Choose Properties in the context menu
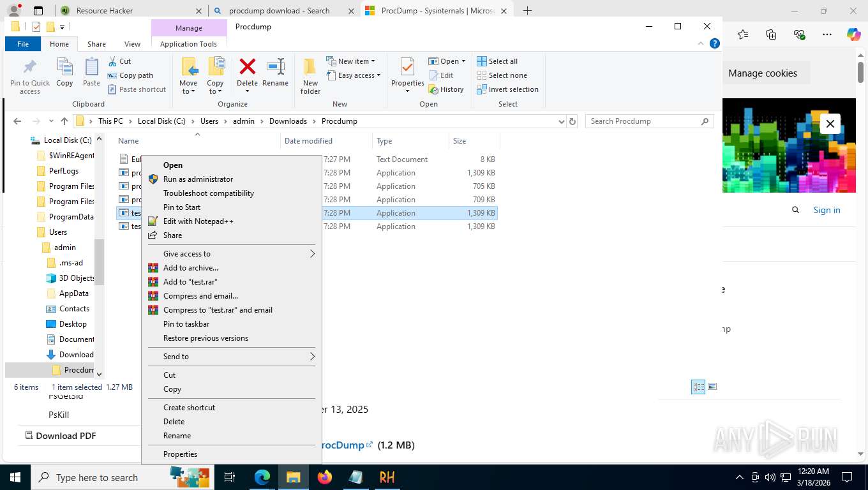 tap(231, 454)
